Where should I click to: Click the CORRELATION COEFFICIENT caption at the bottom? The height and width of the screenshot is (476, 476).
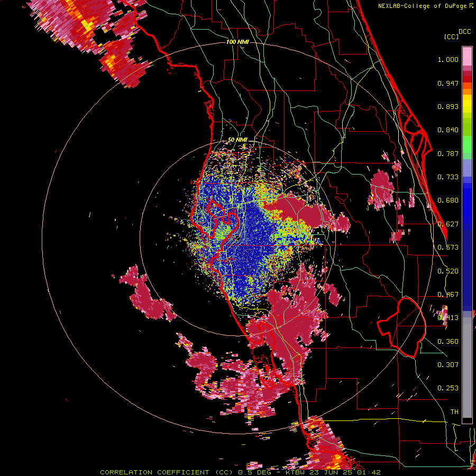pyautogui.click(x=240, y=472)
